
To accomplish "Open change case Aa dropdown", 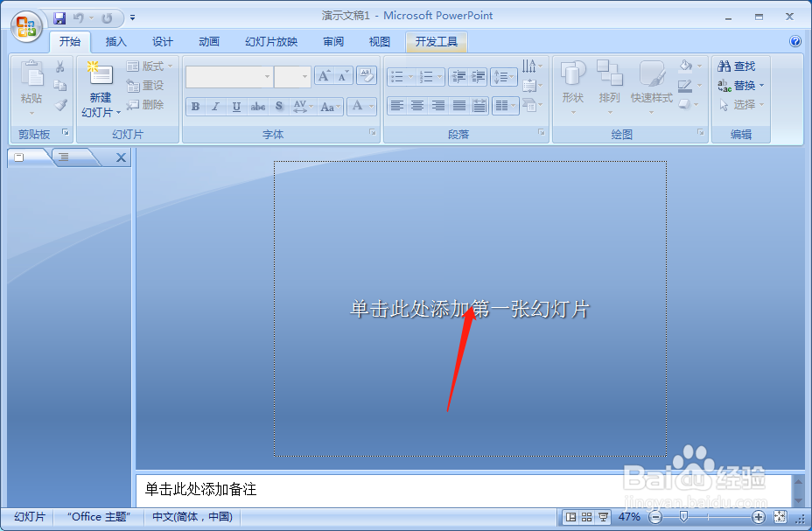I will coord(330,107).
